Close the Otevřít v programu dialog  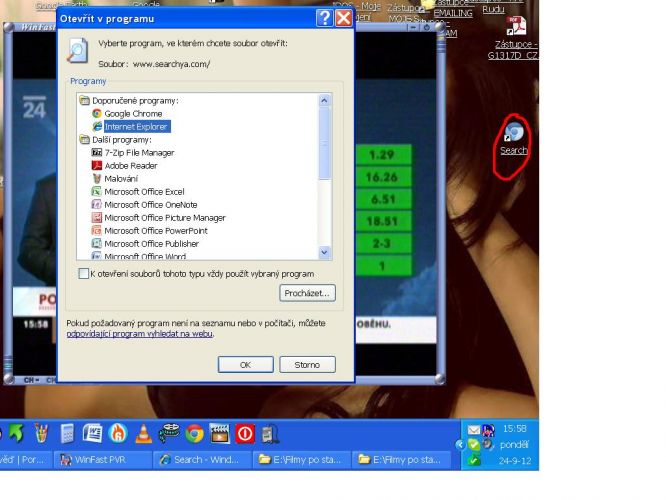(343, 18)
